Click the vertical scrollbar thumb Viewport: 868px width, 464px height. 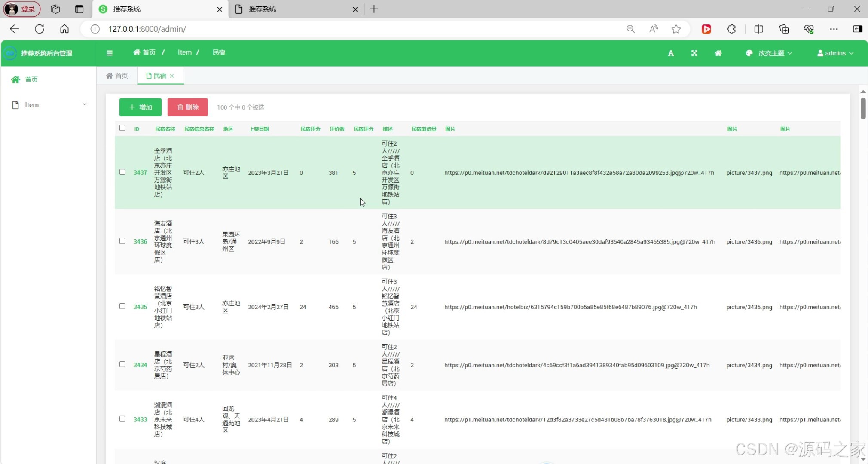[x=863, y=108]
